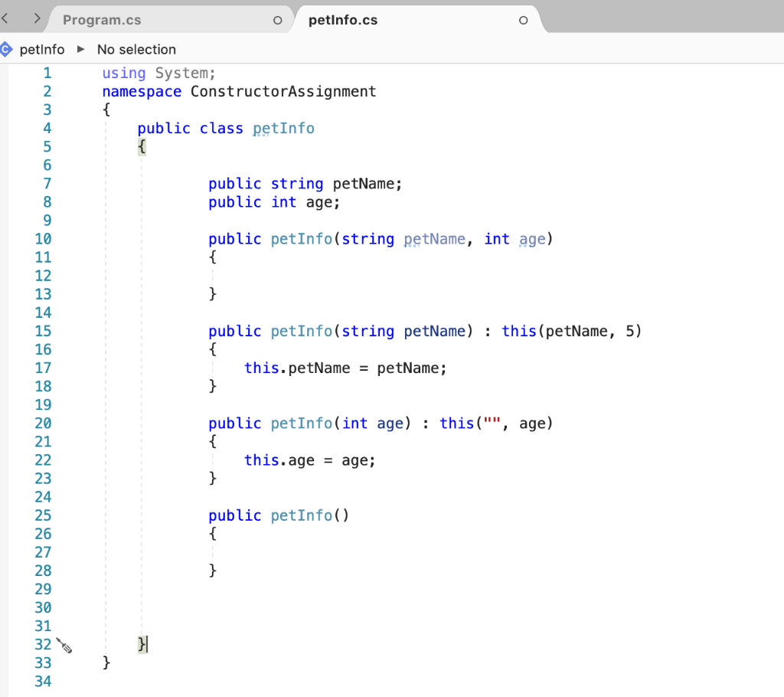Open the "No selection" member dropdown
This screenshot has width=784, height=697.
(136, 49)
